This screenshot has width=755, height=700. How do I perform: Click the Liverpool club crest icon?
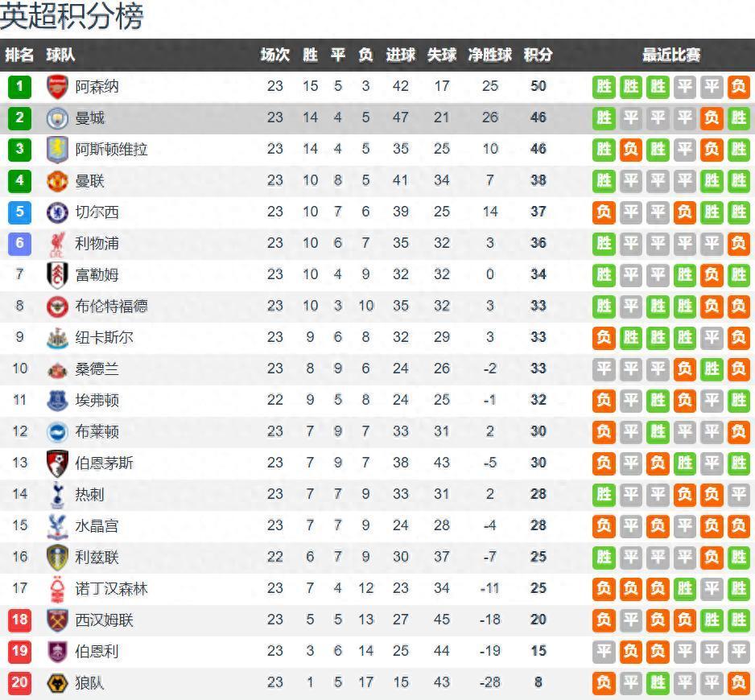[x=57, y=243]
